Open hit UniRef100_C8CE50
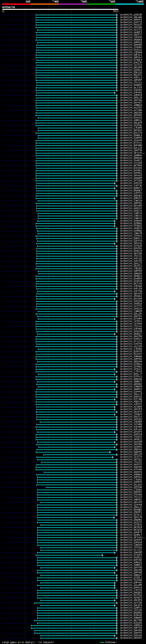This screenshot has height=644, width=146. pyautogui.click(x=131, y=37)
